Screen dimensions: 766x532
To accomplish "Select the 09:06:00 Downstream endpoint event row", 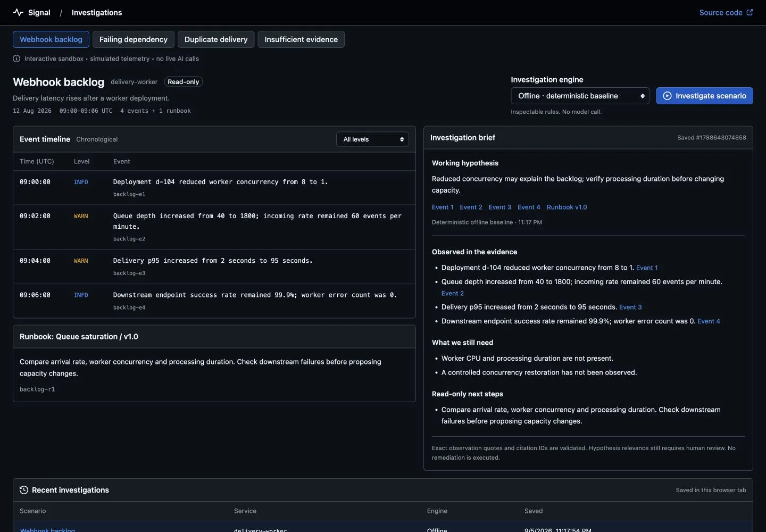I will pos(214,301).
